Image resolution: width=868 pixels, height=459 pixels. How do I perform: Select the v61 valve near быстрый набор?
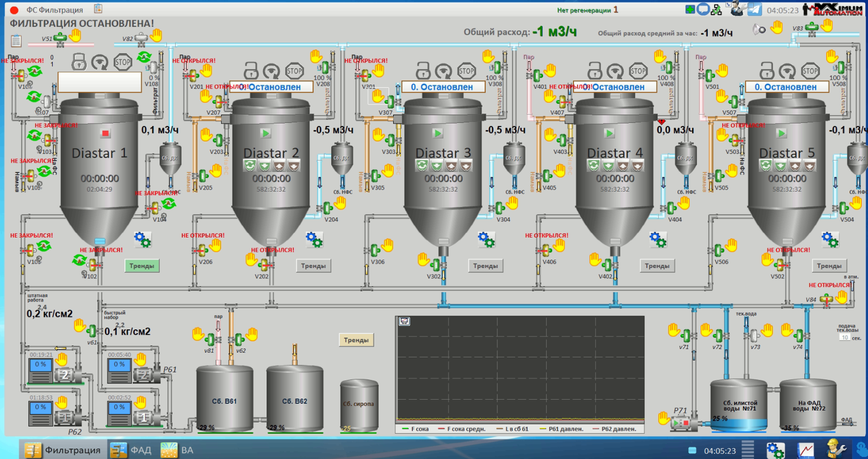[92, 330]
